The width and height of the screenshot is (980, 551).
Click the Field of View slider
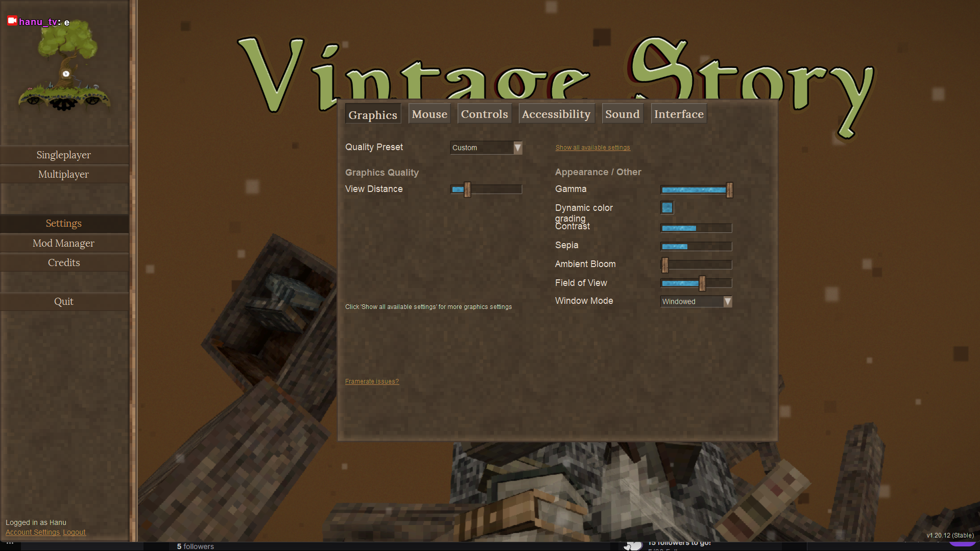pyautogui.click(x=696, y=283)
